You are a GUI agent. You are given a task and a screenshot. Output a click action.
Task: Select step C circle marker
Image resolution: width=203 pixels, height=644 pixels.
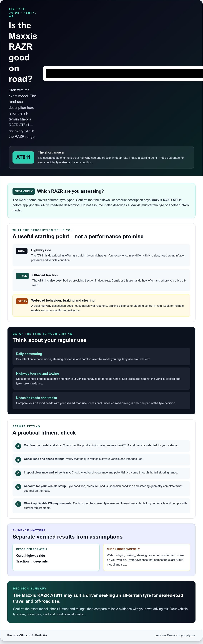(18, 473)
